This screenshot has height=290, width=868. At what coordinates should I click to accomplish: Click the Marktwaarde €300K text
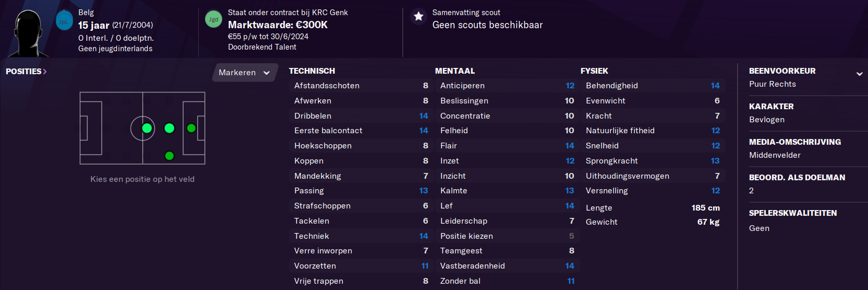(x=278, y=25)
